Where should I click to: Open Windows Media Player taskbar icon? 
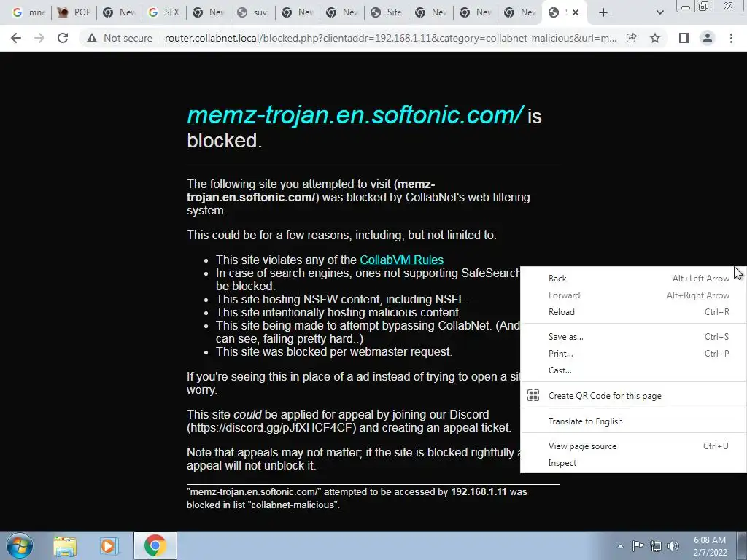point(109,546)
